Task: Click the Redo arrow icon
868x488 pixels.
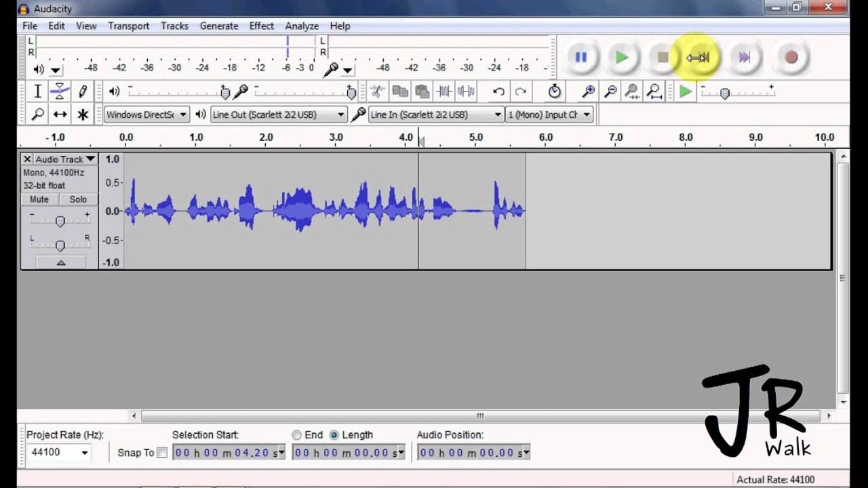Action: pos(521,91)
